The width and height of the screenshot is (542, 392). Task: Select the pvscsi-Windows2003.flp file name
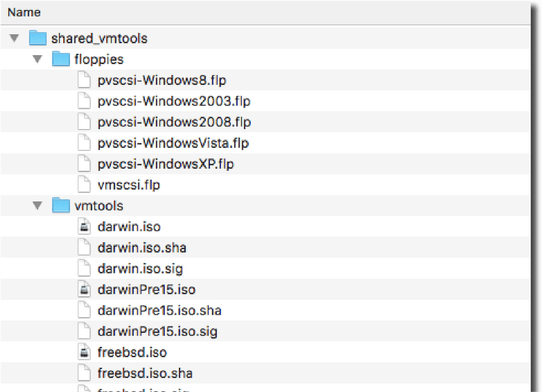[174, 101]
